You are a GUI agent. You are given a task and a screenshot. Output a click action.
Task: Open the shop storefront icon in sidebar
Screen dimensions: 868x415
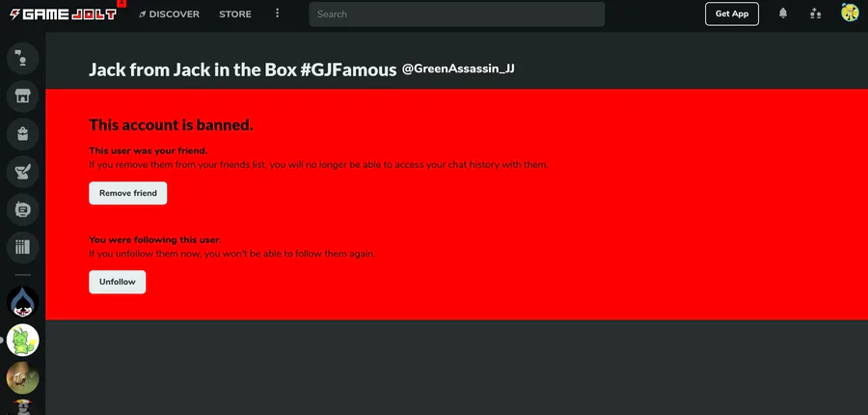22,96
